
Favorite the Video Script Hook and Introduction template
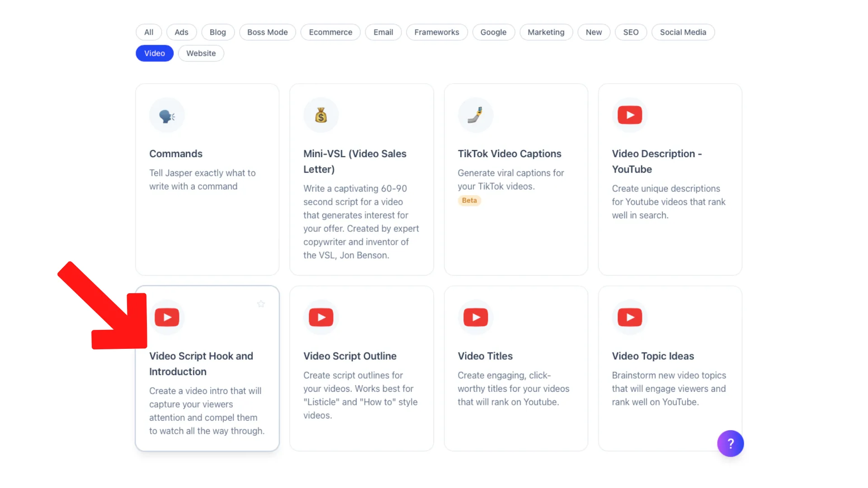[x=261, y=304]
